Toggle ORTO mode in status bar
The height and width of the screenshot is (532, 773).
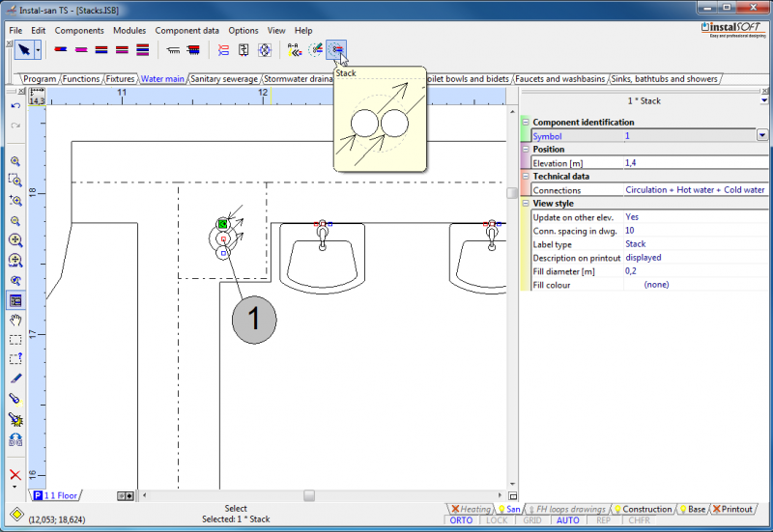[461, 520]
